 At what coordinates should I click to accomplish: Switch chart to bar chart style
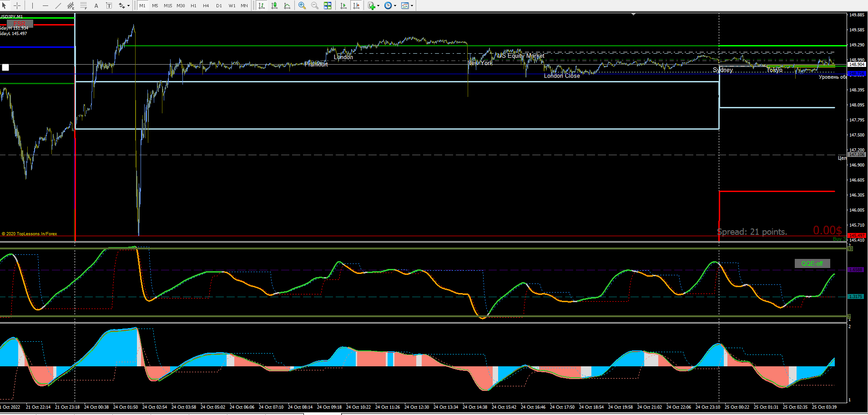pyautogui.click(x=262, y=5)
